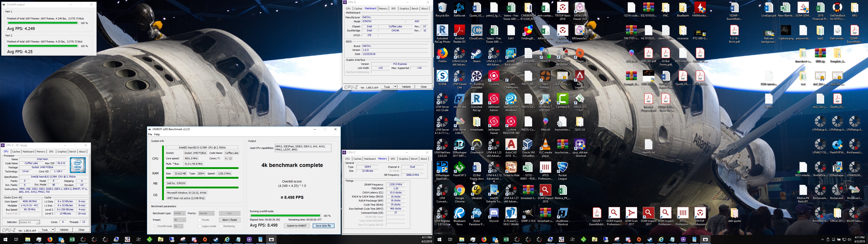Viewport: 868px width, 244px height.
Task: Launch Battle.net from the desktop
Action: [x=459, y=10]
